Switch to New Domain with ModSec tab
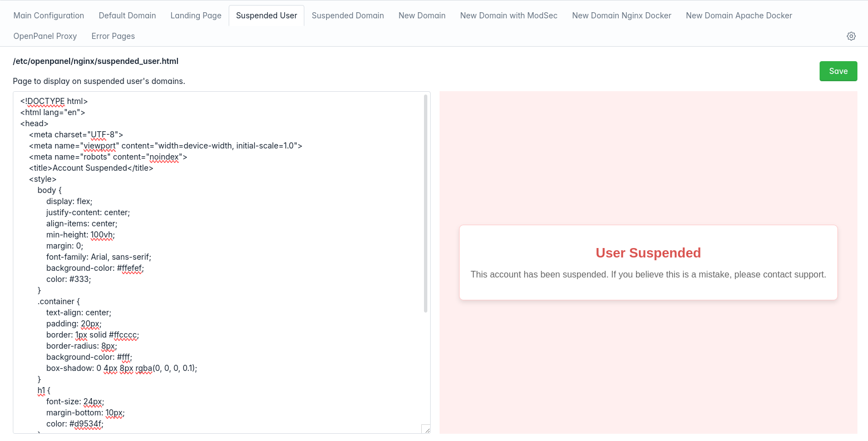This screenshot has width=868, height=441. pos(509,16)
